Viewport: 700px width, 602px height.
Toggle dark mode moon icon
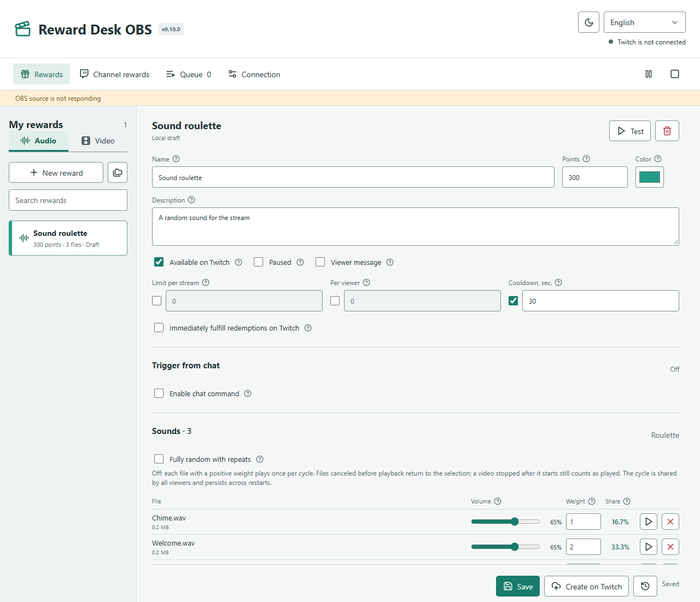point(588,22)
